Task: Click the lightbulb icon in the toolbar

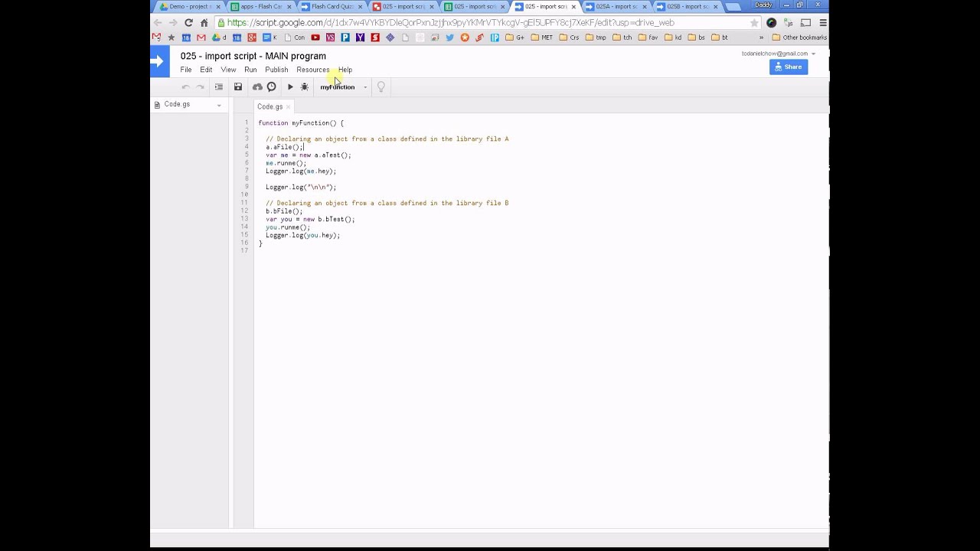Action: [381, 87]
